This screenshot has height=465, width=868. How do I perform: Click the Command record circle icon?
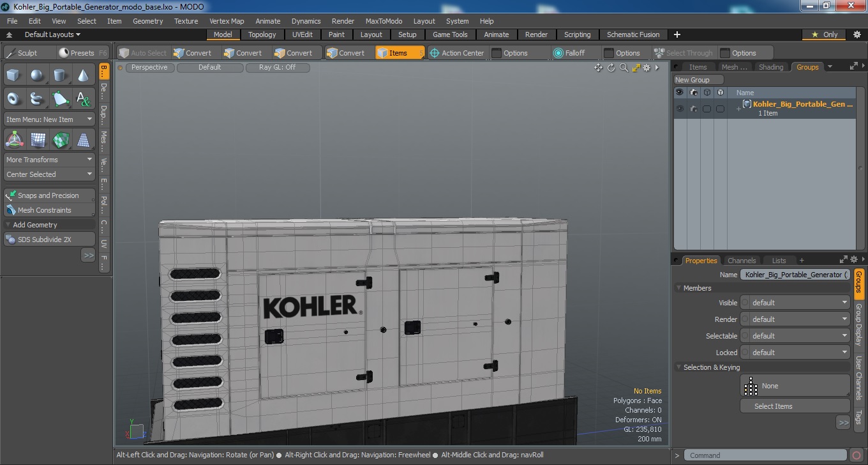pos(857,455)
